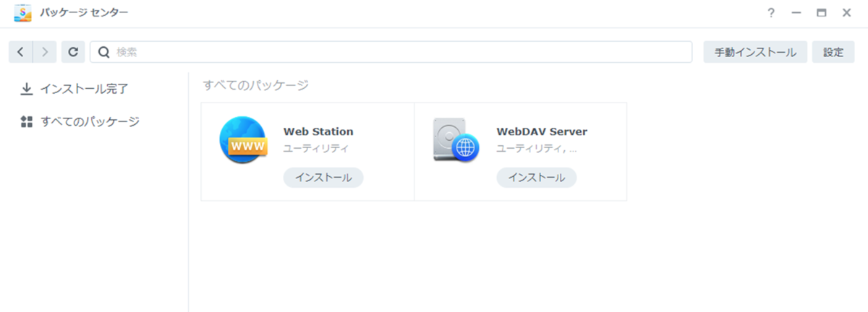This screenshot has width=868, height=312.
Task: Click the back navigation arrow
Action: [x=20, y=52]
